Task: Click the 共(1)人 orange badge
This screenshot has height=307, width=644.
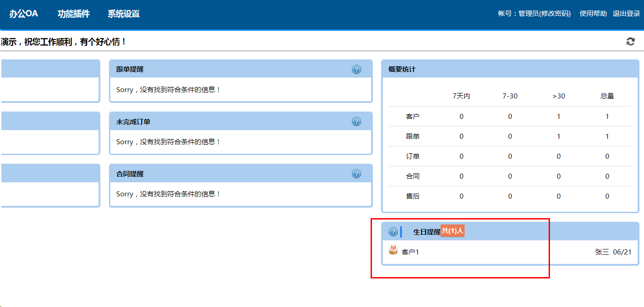Action: (x=452, y=231)
